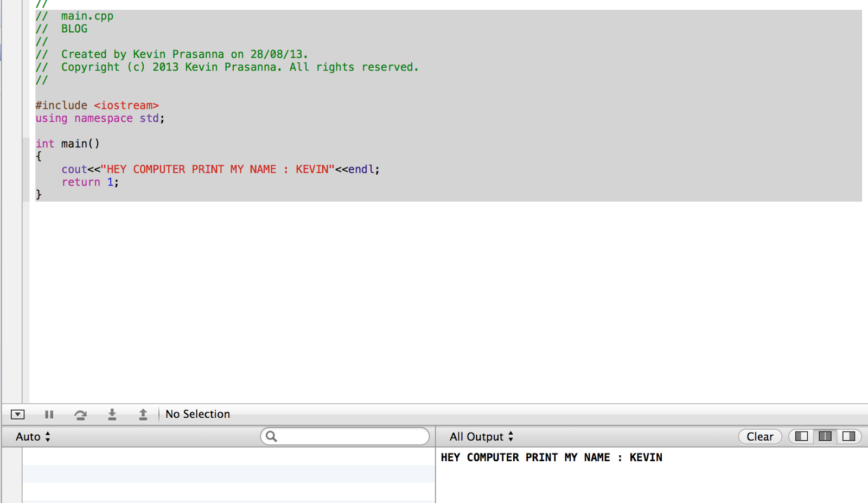Open the All Output filter dropdown
Screen dimensions: 868x503
tap(480, 436)
